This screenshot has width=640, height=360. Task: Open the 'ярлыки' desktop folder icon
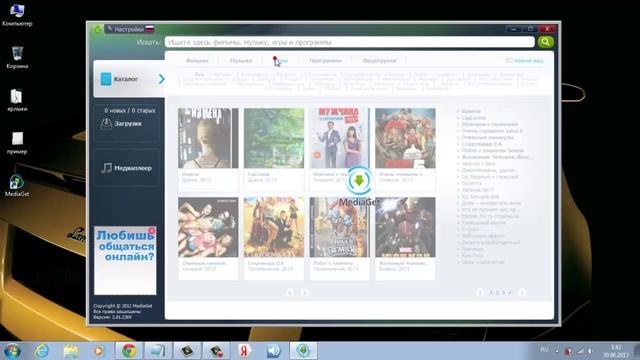point(17,100)
